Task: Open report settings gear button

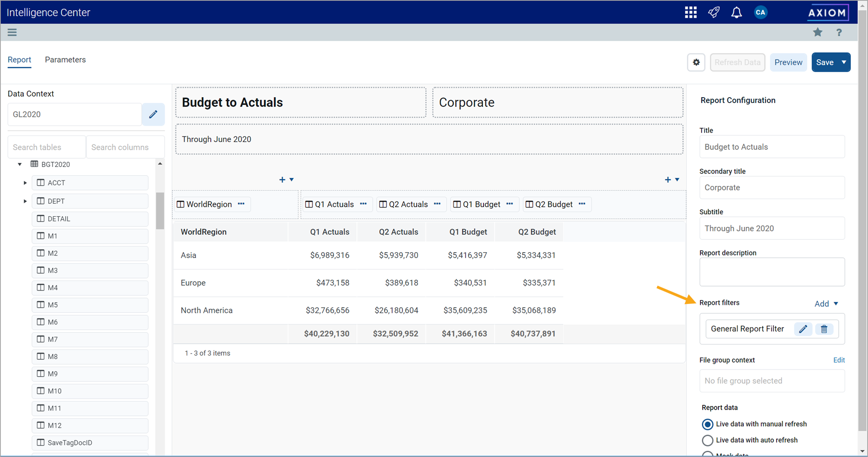Action: pyautogui.click(x=696, y=62)
